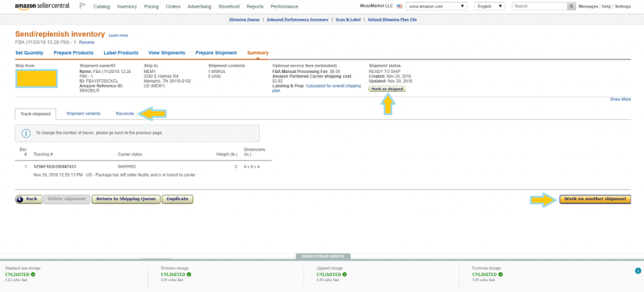Open Messages in the top bar

click(x=588, y=6)
